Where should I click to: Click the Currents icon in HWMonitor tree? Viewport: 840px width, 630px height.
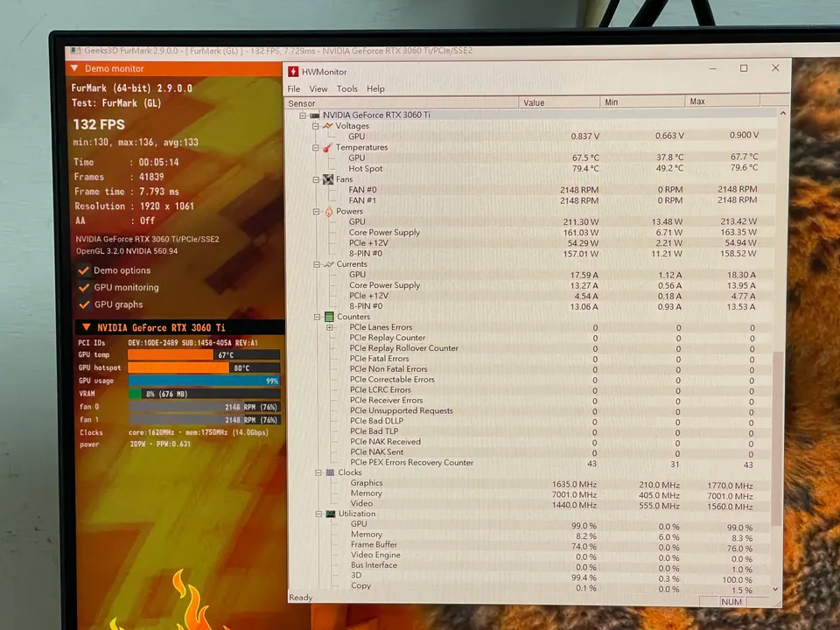tap(328, 264)
